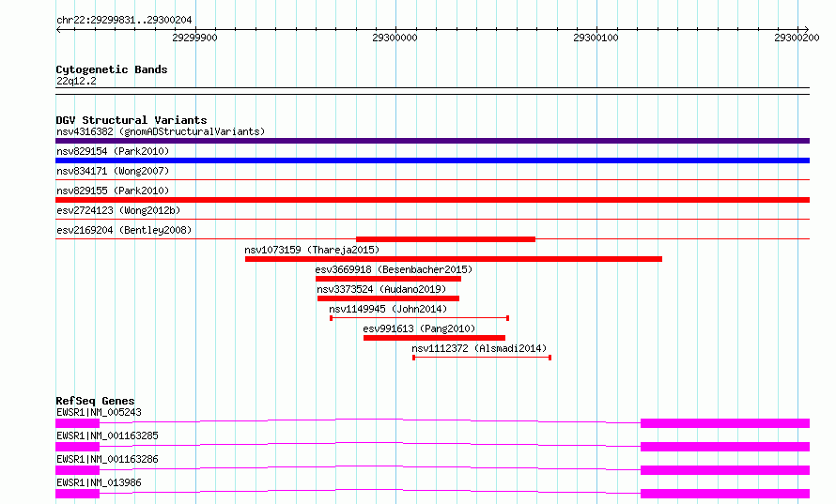Click ruler coordinate 29300000
The width and height of the screenshot is (836, 504).
(395, 38)
